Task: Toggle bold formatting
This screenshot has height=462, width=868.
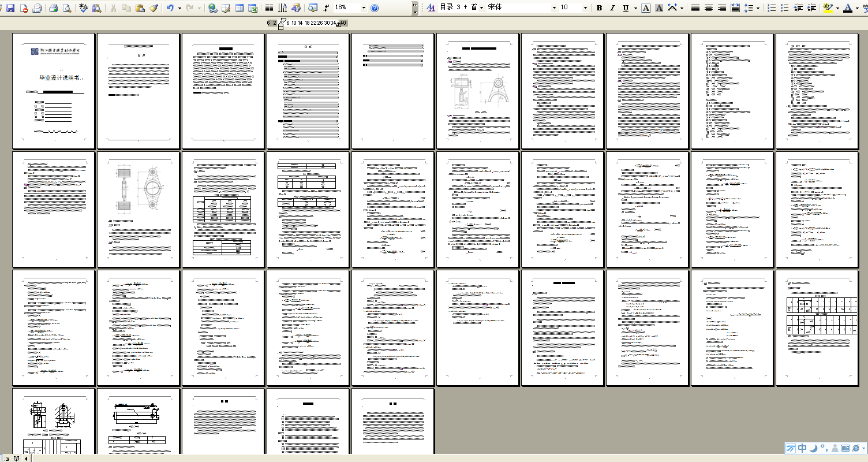Action: [x=599, y=8]
